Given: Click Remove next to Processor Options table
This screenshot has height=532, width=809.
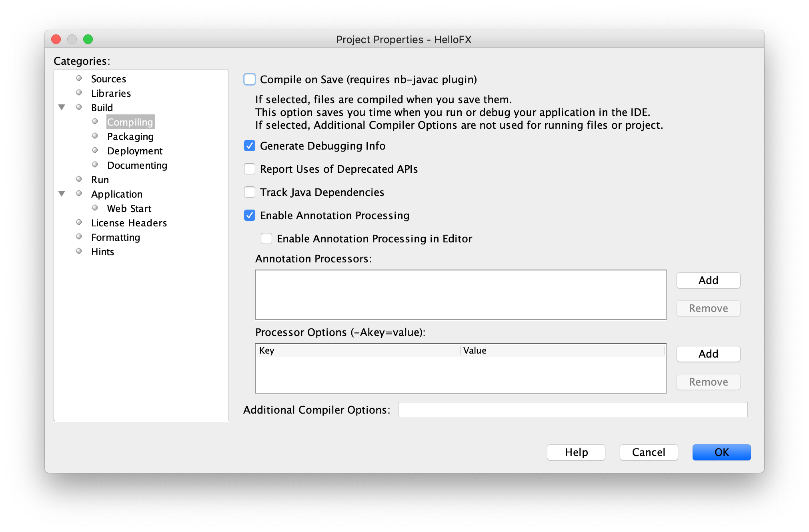Looking at the screenshot, I should coord(708,382).
